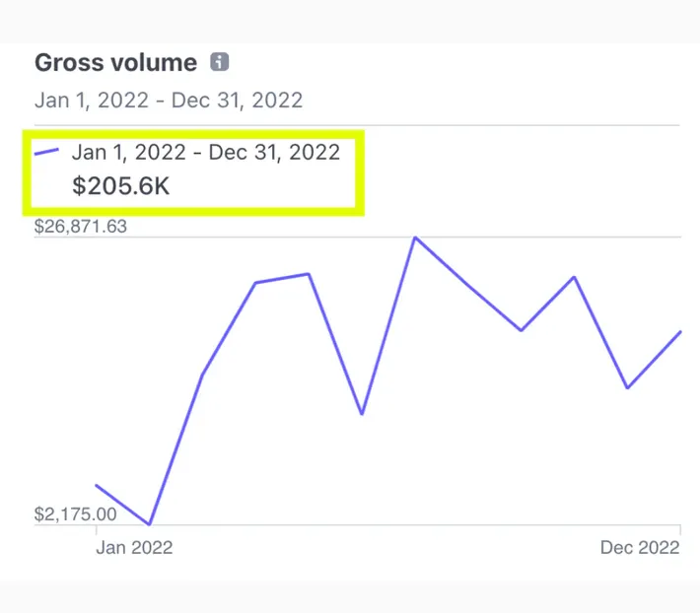700x613 pixels.
Task: Click the x-axis tick mark above Jan 2022
Action: 97,530
